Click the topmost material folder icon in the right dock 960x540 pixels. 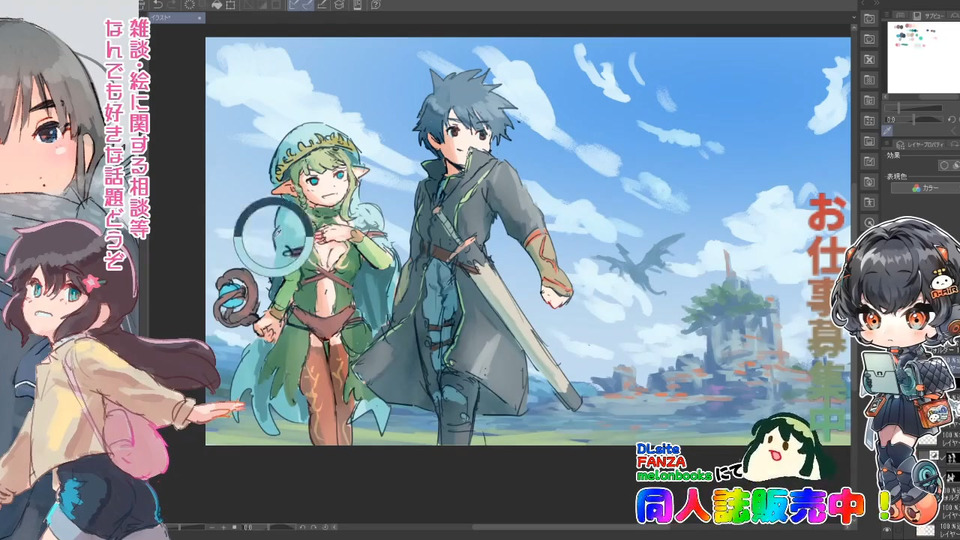click(867, 19)
